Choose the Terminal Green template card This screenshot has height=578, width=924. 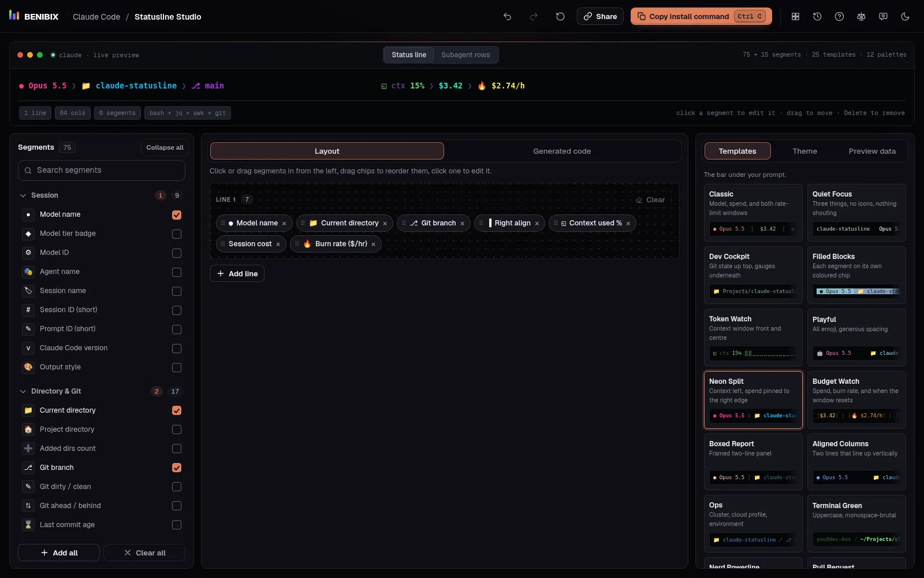pos(856,524)
